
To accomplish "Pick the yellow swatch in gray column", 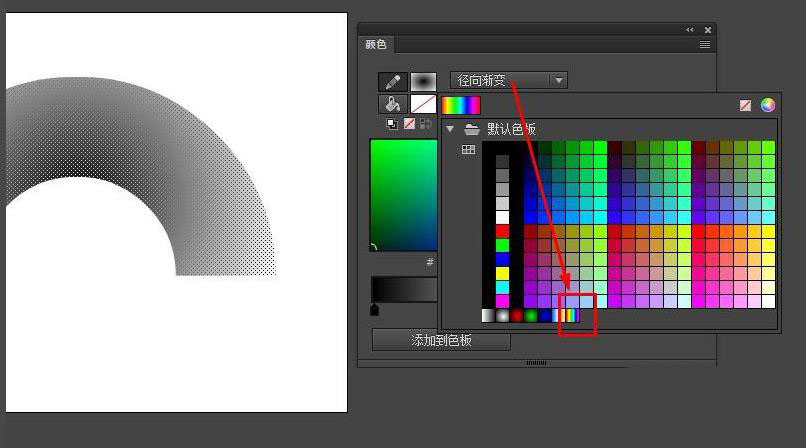I will pyautogui.click(x=502, y=273).
